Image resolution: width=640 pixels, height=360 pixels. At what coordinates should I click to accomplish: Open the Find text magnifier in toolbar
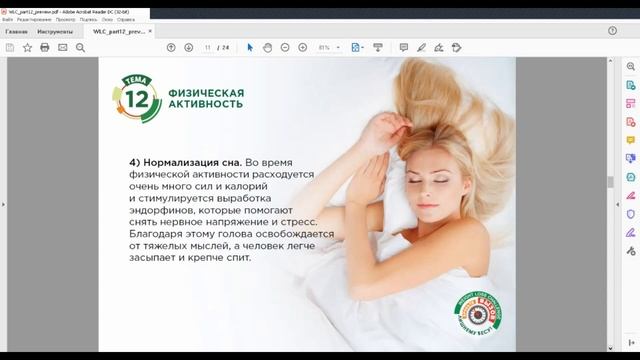point(80,48)
